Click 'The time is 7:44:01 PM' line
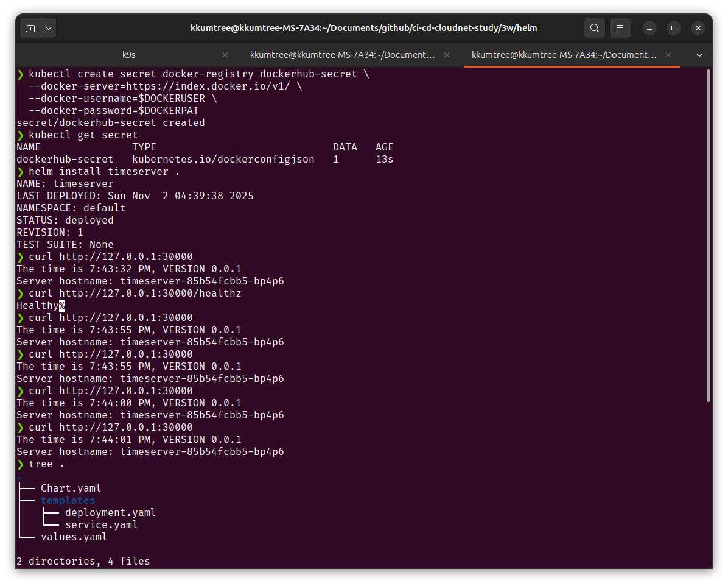The image size is (728, 586). [129, 440]
